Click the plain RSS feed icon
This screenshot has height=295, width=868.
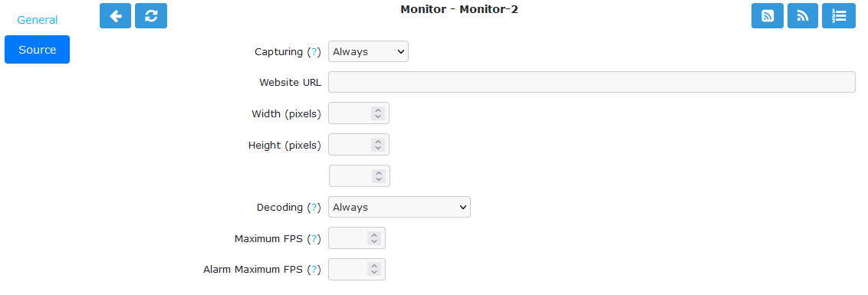tap(803, 15)
